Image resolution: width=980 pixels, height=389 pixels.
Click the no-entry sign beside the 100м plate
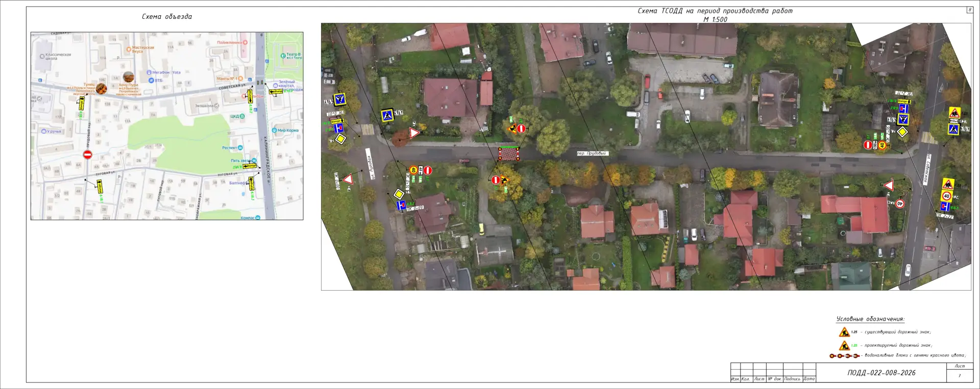click(868, 145)
